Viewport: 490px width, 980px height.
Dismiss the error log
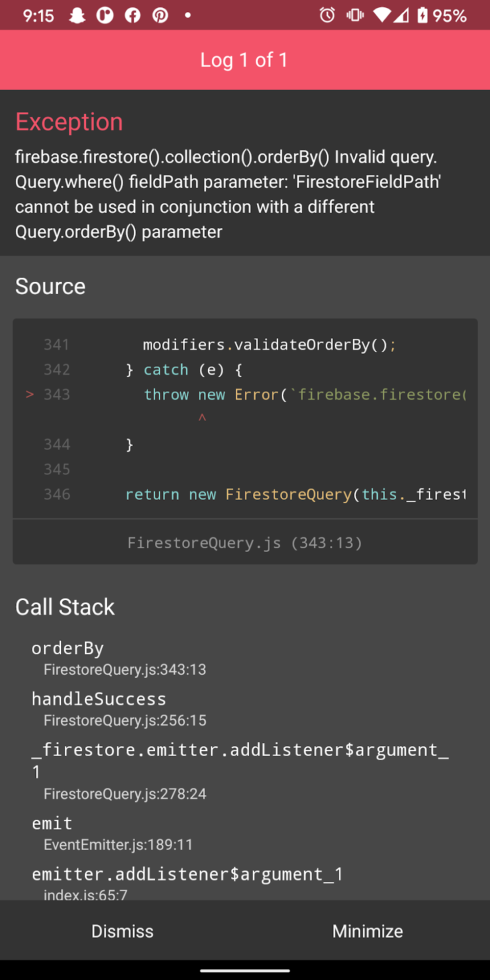click(122, 930)
